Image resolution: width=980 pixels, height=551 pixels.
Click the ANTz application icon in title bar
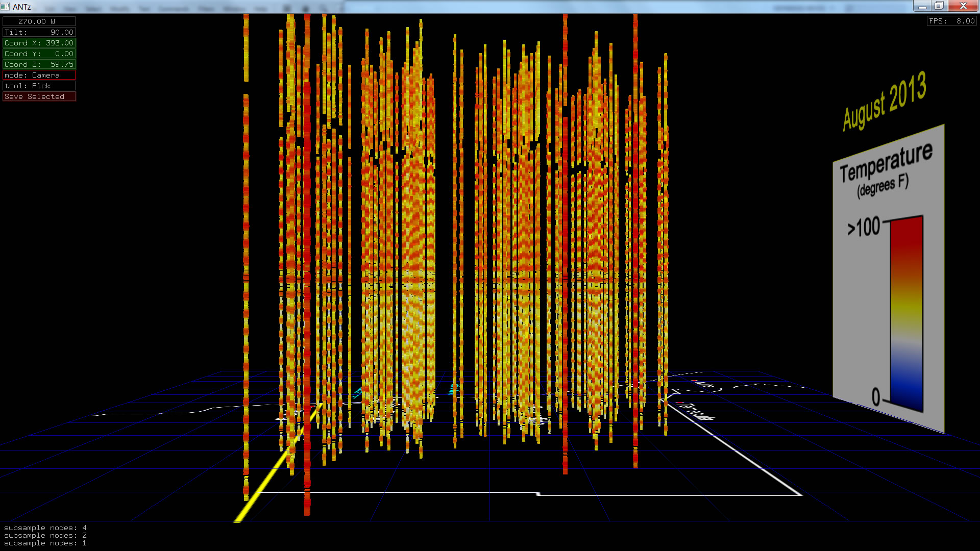[5, 7]
